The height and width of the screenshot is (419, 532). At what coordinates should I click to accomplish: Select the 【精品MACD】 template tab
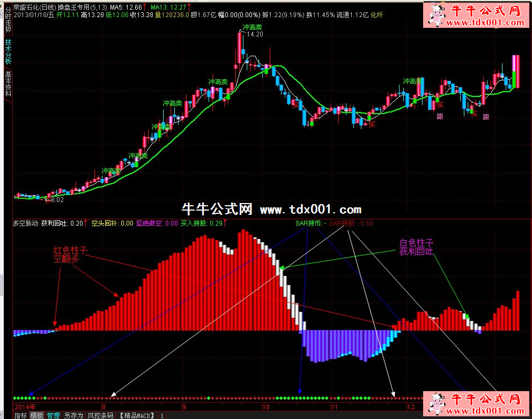136,415
